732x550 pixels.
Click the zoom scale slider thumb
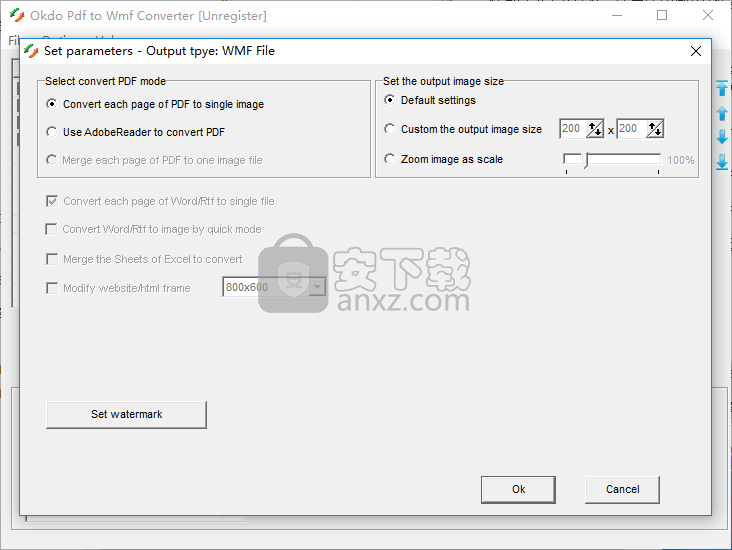586,160
